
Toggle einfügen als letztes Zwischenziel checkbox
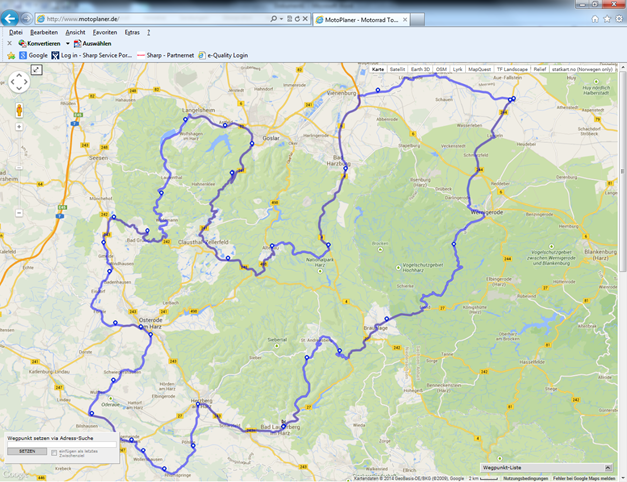pos(54,453)
